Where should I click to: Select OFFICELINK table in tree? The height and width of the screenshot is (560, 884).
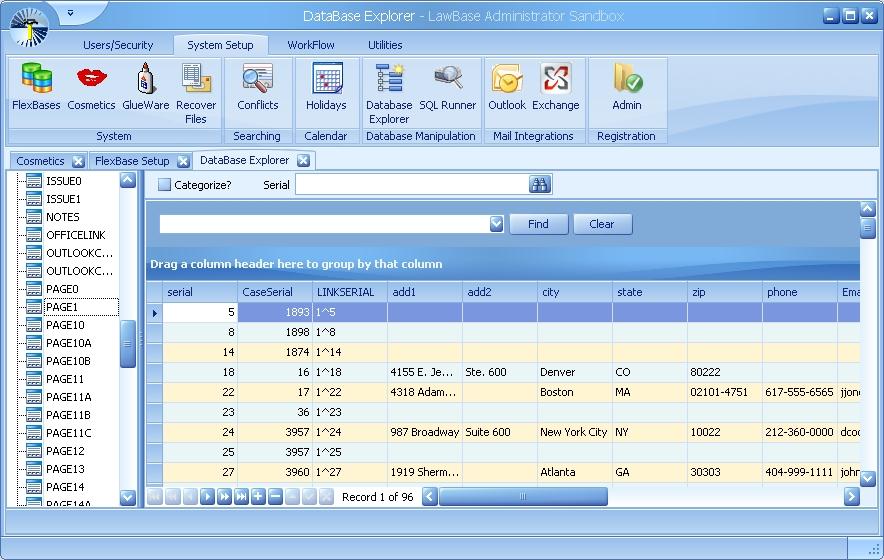coord(76,235)
